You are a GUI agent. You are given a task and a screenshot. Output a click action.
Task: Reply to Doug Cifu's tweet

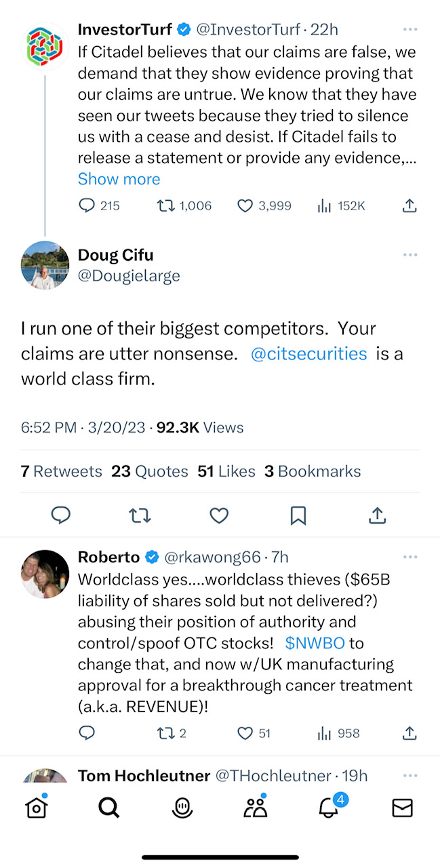point(61,516)
